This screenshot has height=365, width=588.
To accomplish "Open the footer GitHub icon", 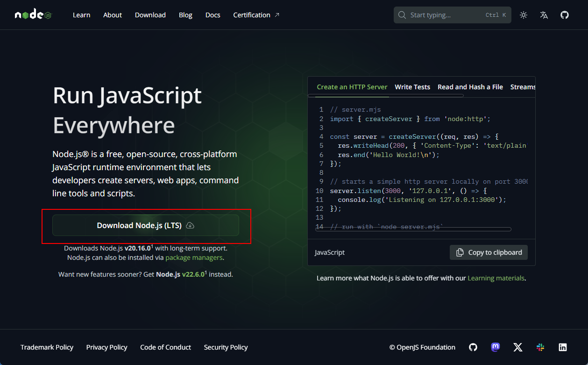I will click(x=473, y=347).
